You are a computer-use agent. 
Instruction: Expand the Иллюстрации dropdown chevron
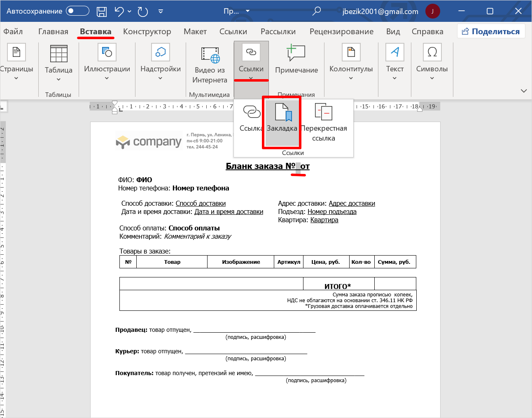(x=107, y=78)
